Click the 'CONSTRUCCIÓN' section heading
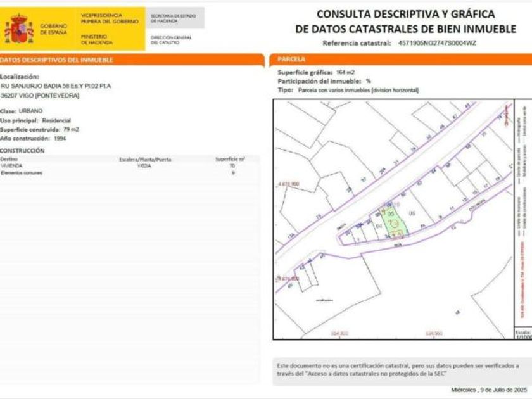This screenshot has height=399, width=532. point(22,151)
